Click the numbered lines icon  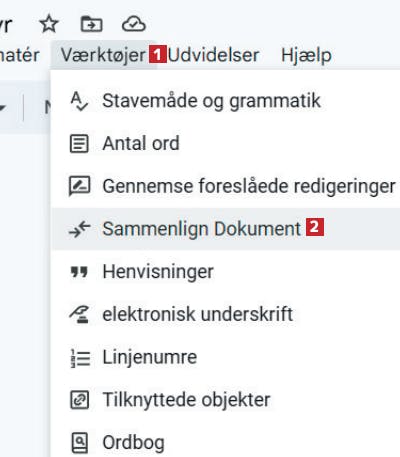80,358
